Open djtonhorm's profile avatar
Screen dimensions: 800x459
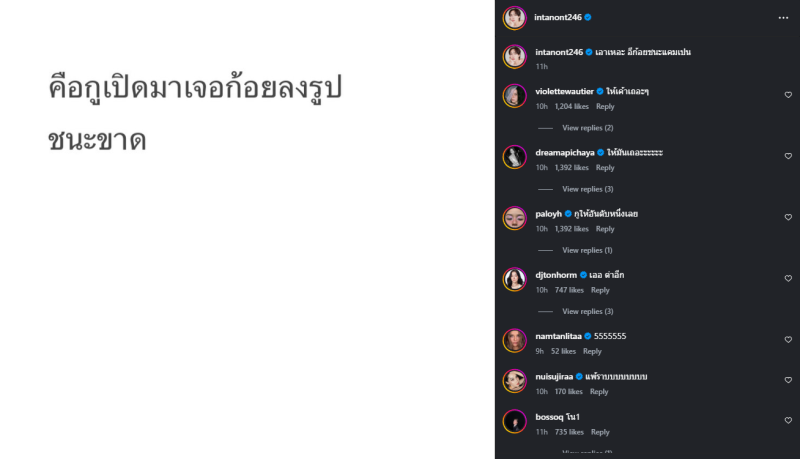(x=514, y=279)
